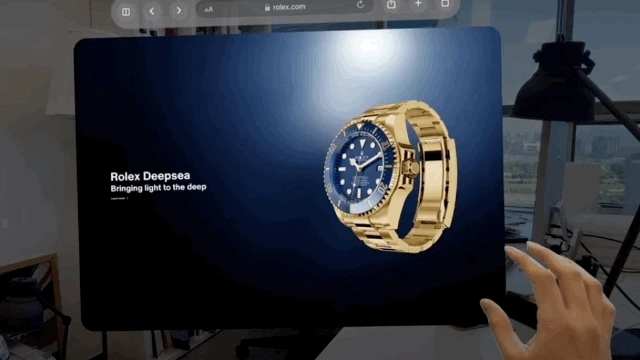
Task: Reload the rolex.com page
Action: tap(360, 5)
